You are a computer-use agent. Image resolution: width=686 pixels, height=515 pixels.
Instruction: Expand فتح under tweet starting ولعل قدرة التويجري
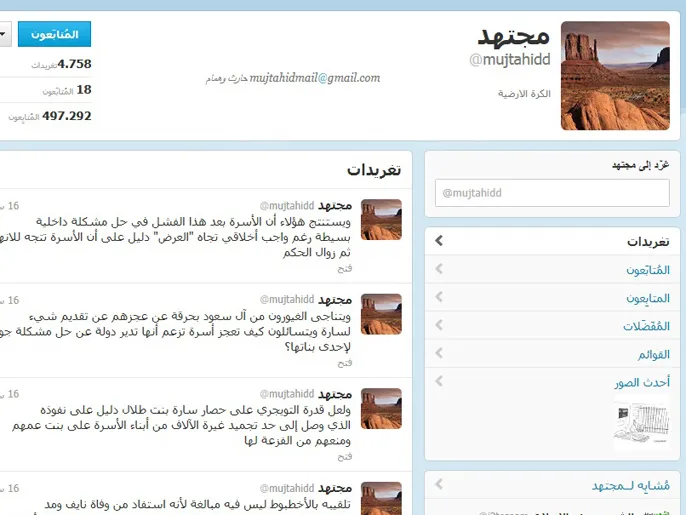coord(345,457)
